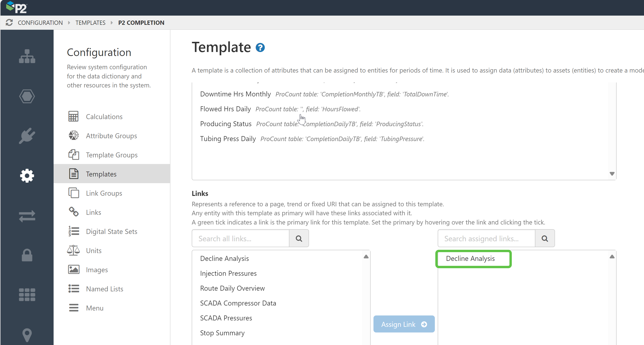Screen dimensions: 644x345
Task: Select SCADA Compressor Data in the links list
Action: [238, 303]
